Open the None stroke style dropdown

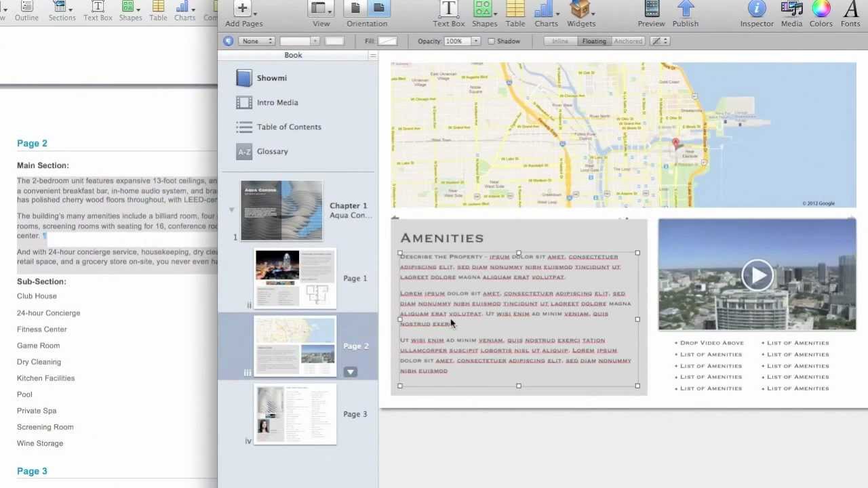[256, 41]
